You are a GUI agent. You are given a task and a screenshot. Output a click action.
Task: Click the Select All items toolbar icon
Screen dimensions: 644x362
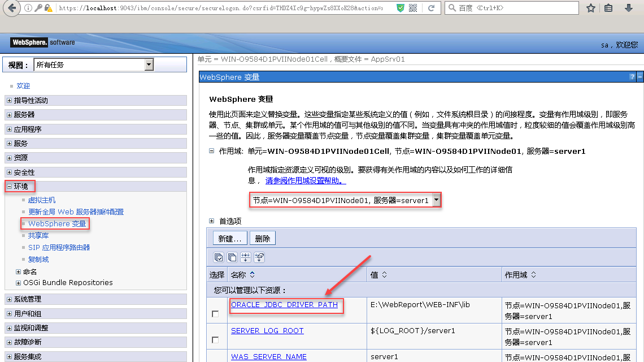(219, 257)
